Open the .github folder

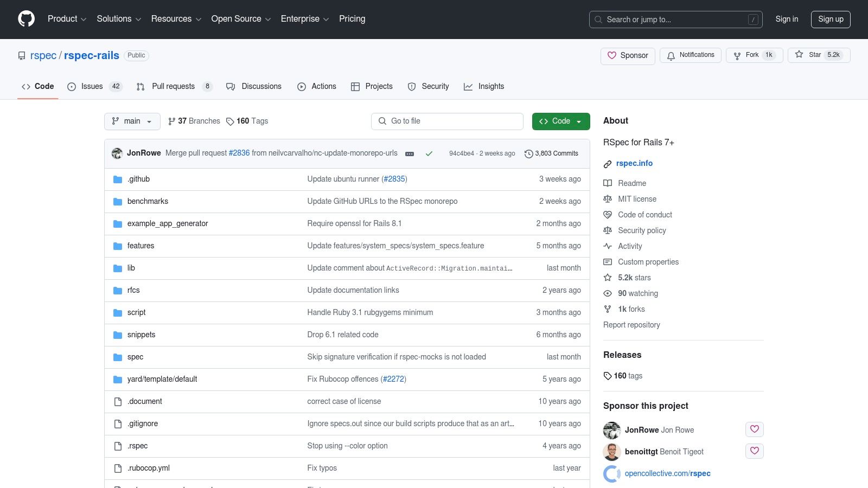[138, 179]
